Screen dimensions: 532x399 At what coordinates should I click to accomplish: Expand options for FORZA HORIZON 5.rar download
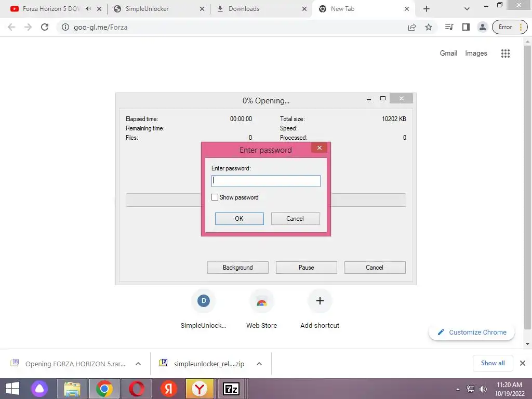pyautogui.click(x=138, y=364)
